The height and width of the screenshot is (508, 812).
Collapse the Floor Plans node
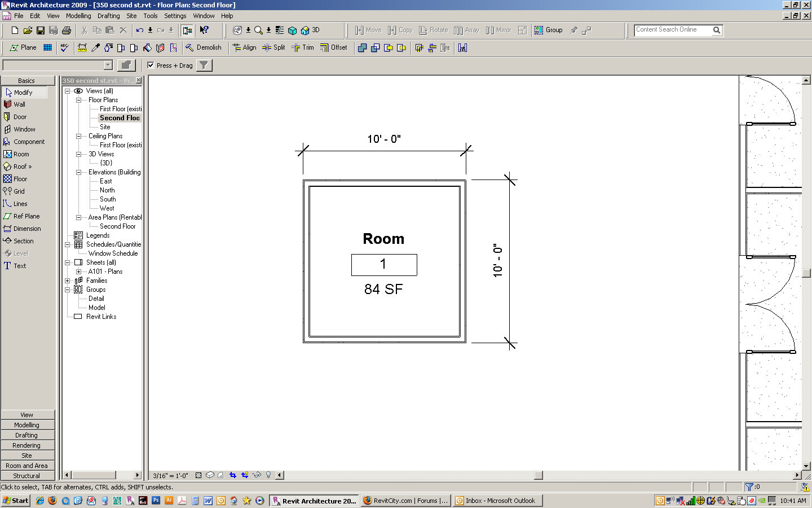point(79,100)
